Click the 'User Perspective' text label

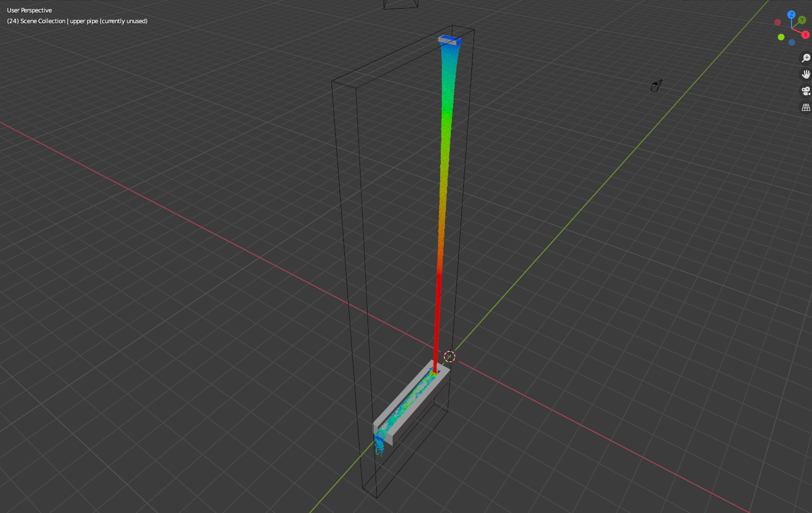[30, 10]
